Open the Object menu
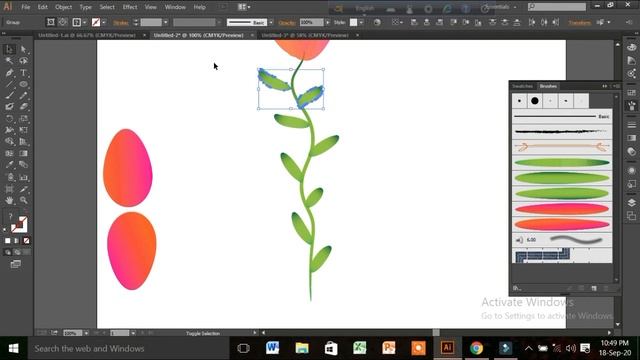 (x=63, y=7)
